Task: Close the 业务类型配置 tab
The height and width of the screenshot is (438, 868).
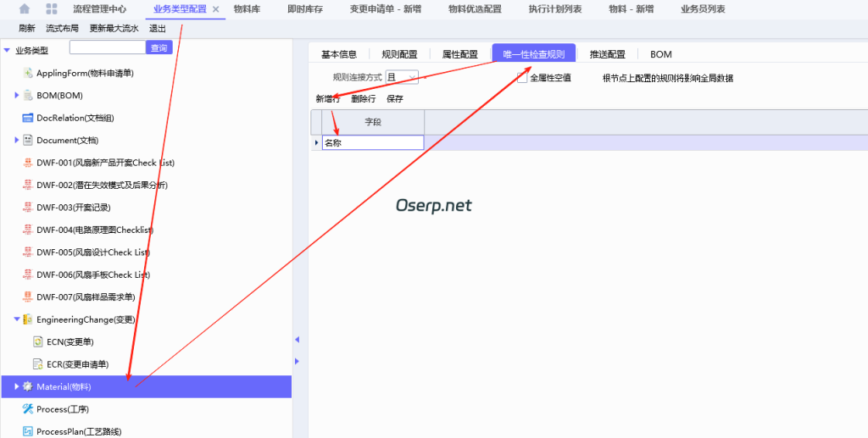Action: (x=216, y=8)
